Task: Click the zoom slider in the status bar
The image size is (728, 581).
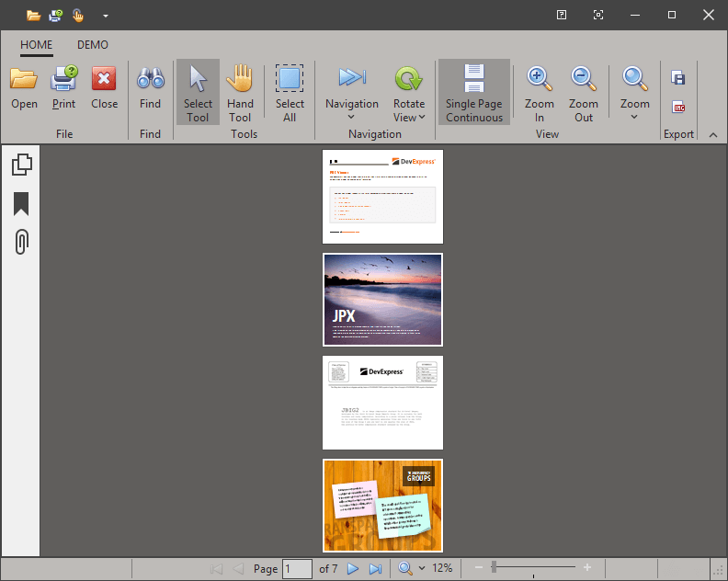Action: pyautogui.click(x=495, y=568)
